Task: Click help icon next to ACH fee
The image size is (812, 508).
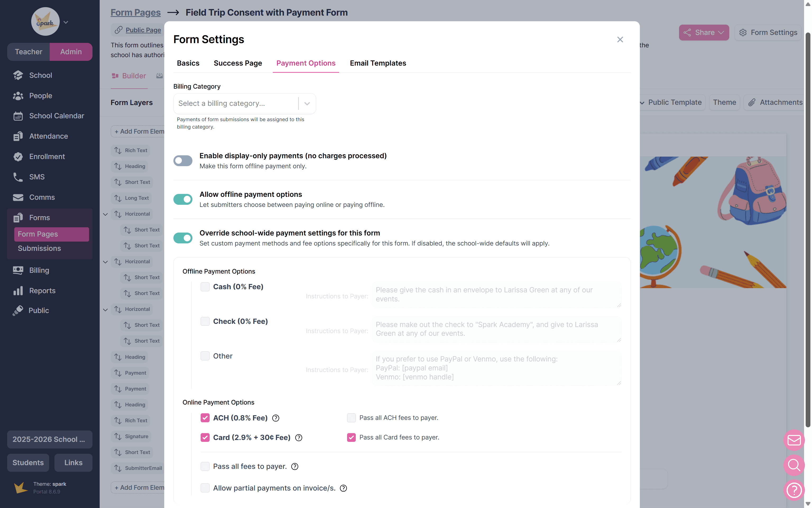Action: pyautogui.click(x=276, y=418)
